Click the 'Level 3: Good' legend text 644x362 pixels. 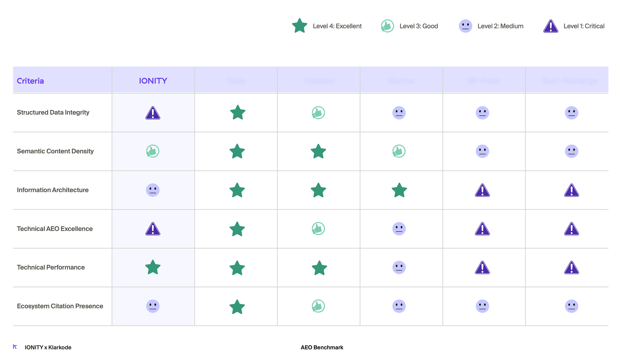[419, 26]
